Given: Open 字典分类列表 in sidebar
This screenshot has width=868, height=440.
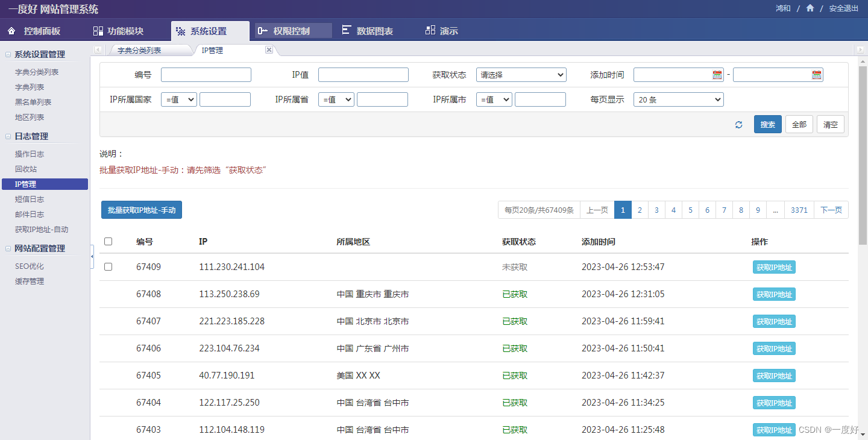Looking at the screenshot, I should pos(37,72).
